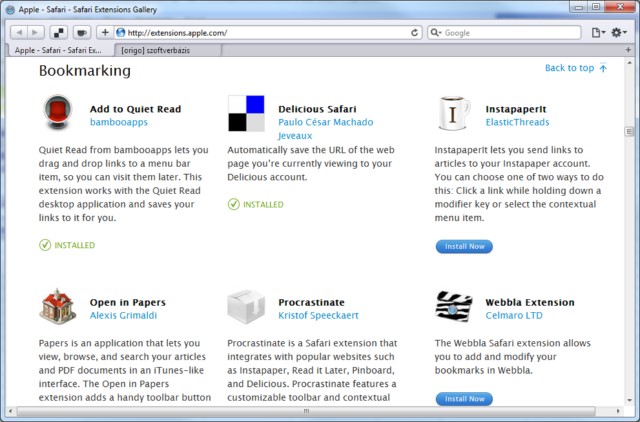This screenshot has width=640, height=422.
Task: Open the bambooapps developer link
Action: (x=119, y=122)
